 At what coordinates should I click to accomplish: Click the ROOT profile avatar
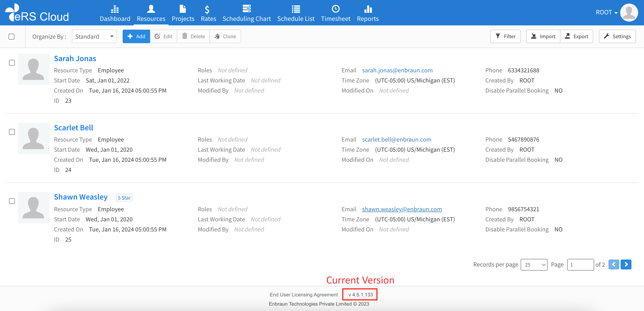(629, 13)
